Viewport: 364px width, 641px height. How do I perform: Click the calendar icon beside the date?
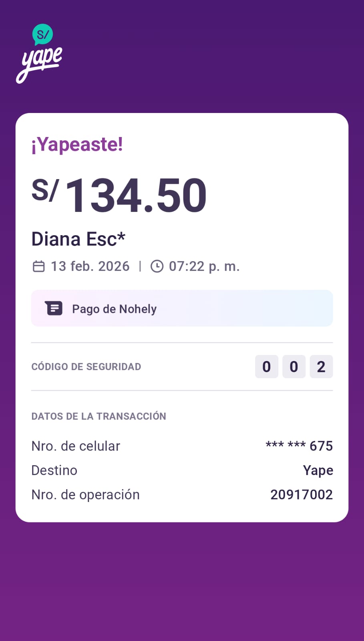(x=38, y=266)
